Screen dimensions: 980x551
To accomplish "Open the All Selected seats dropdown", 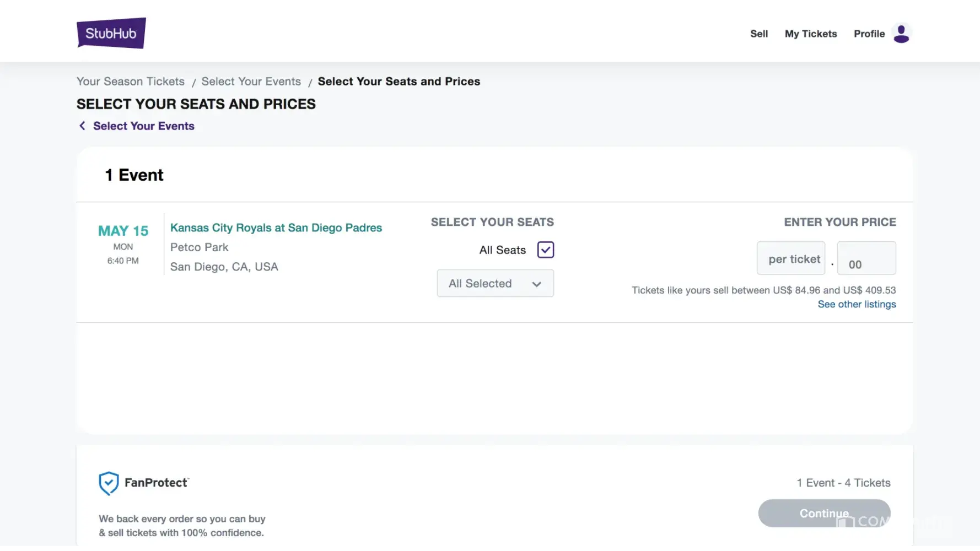I will (494, 283).
